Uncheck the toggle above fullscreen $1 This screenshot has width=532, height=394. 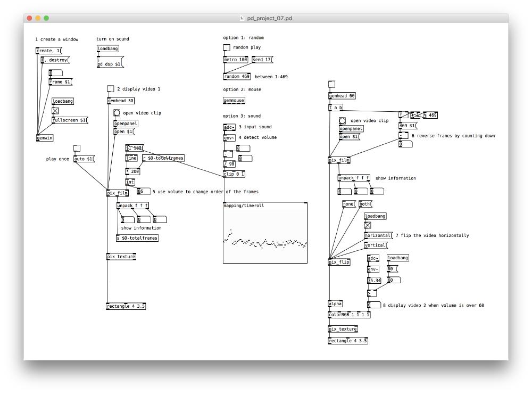coord(55,111)
